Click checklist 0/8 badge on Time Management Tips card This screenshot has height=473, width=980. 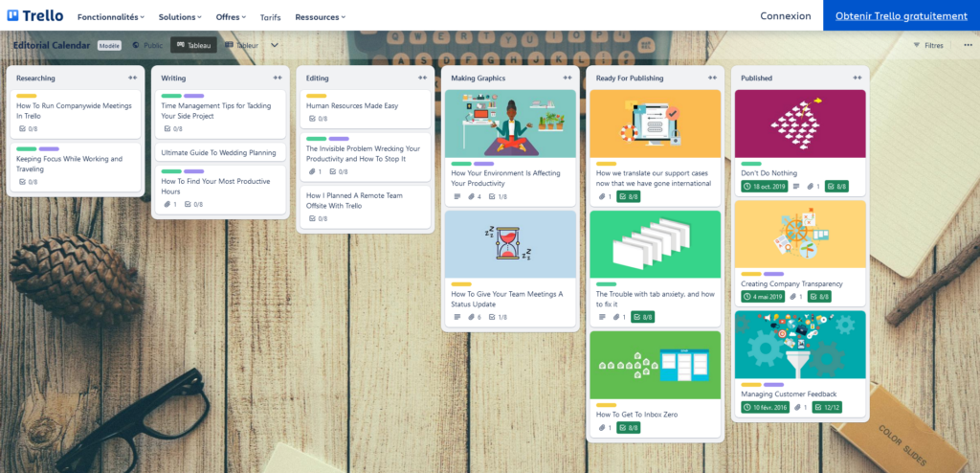click(173, 129)
